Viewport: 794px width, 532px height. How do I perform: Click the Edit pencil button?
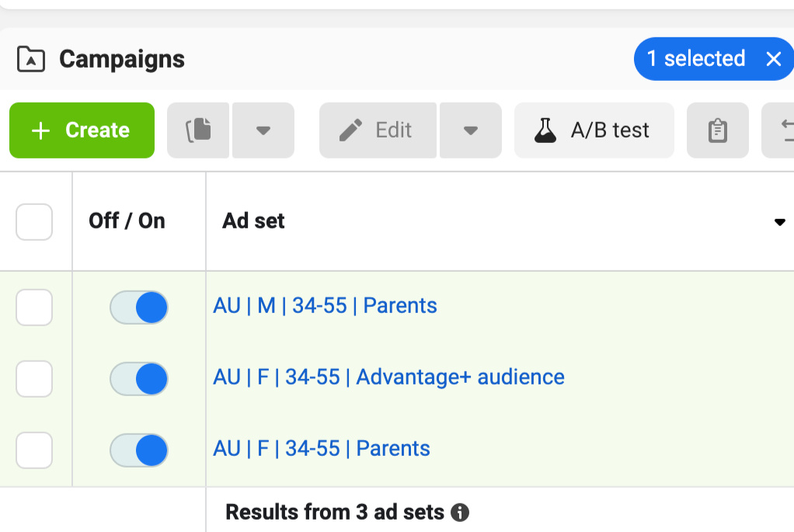point(378,130)
